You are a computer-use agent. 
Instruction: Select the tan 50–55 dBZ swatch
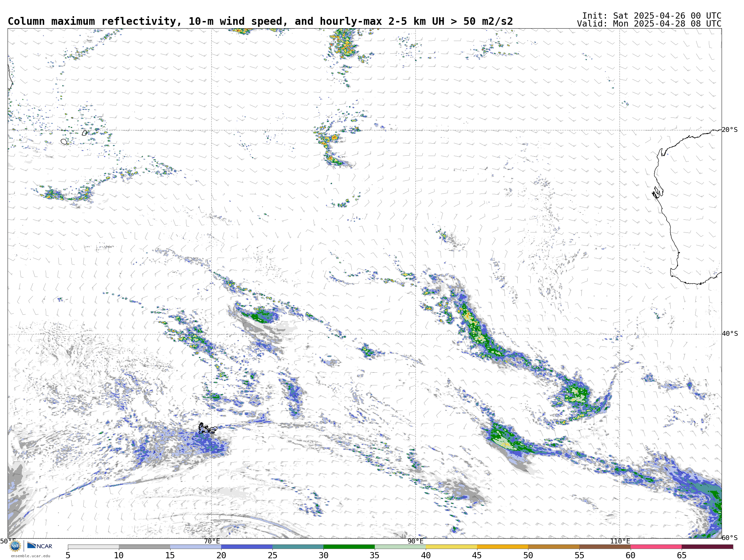[554, 547]
